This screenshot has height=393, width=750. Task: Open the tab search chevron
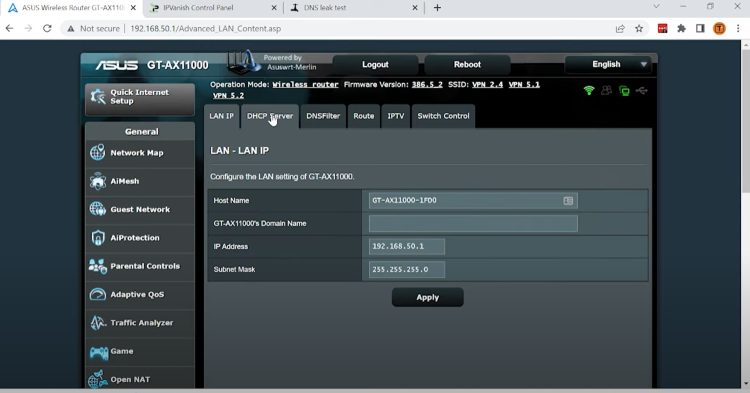point(656,7)
